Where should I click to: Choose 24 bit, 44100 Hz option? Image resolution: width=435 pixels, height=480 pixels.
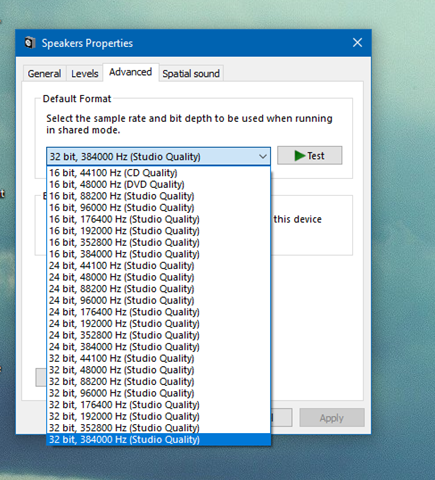159,266
